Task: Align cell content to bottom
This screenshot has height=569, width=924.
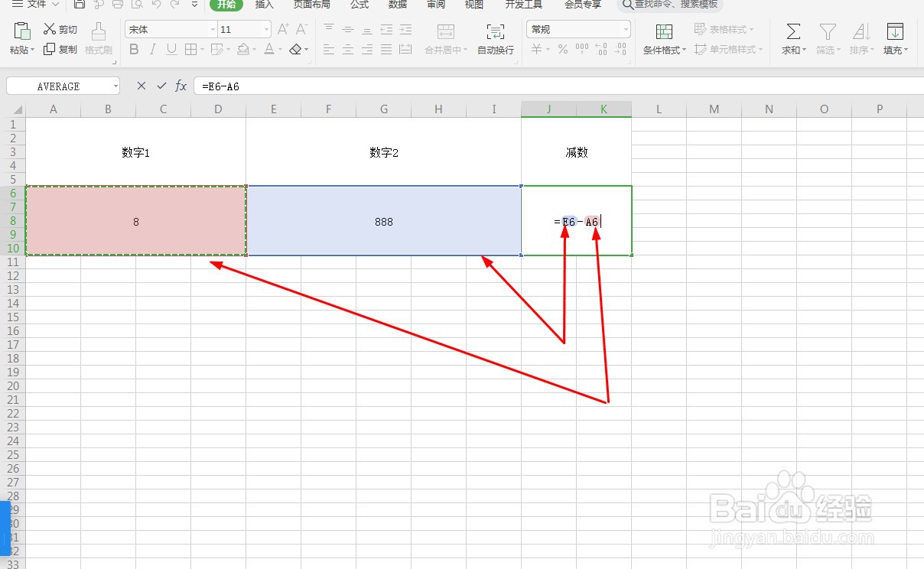Action: pos(367,29)
